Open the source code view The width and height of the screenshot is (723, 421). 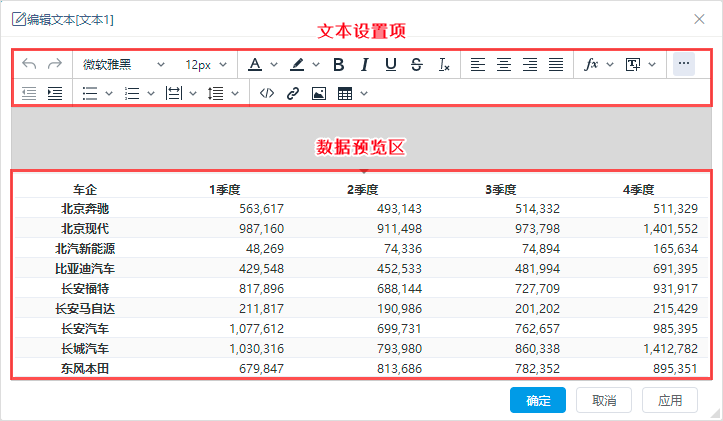click(267, 94)
